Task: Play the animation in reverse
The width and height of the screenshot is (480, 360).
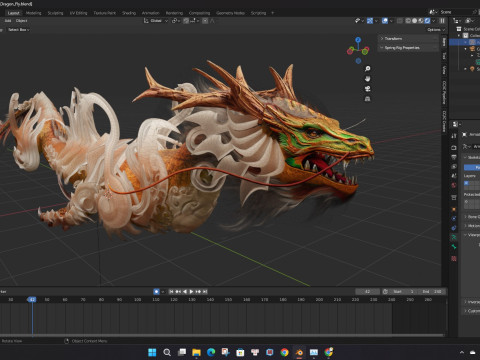Action: [x=185, y=292]
